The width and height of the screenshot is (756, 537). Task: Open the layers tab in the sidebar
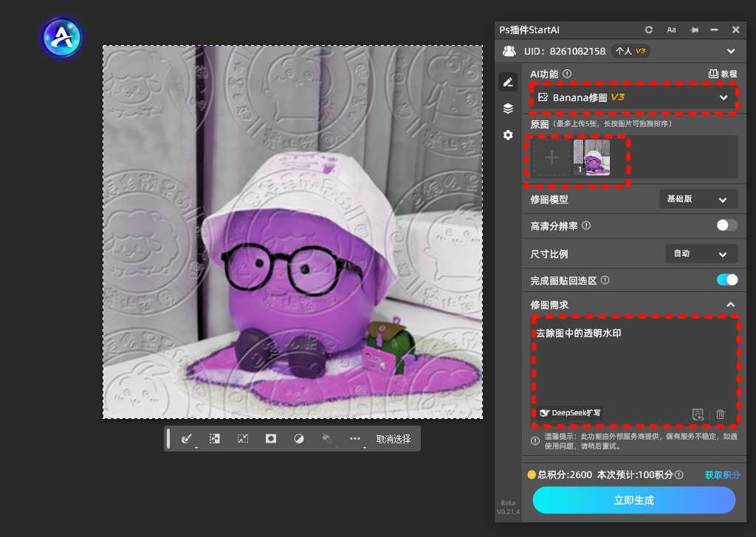(x=508, y=108)
